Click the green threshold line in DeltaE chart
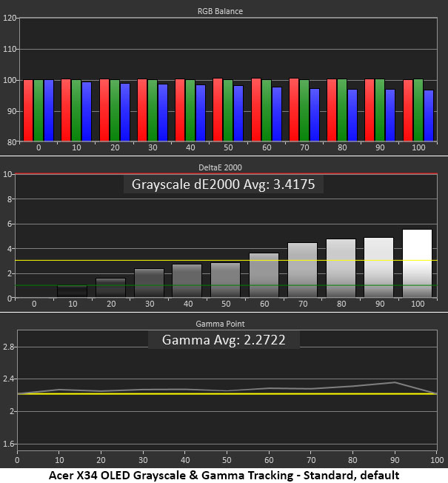 226,285
